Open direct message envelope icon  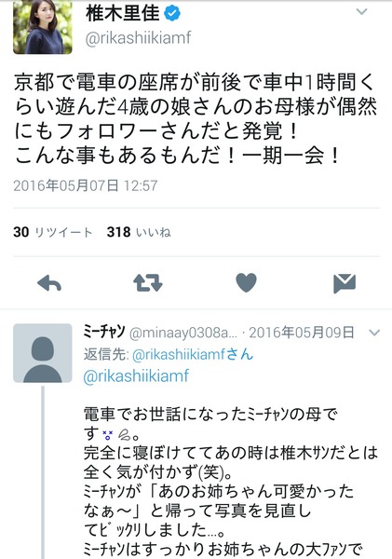345,283
